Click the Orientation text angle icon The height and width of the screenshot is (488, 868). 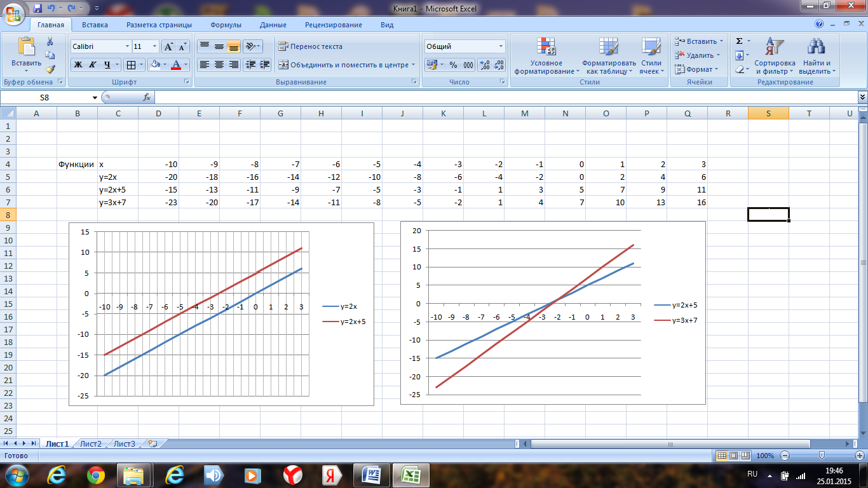coord(253,46)
